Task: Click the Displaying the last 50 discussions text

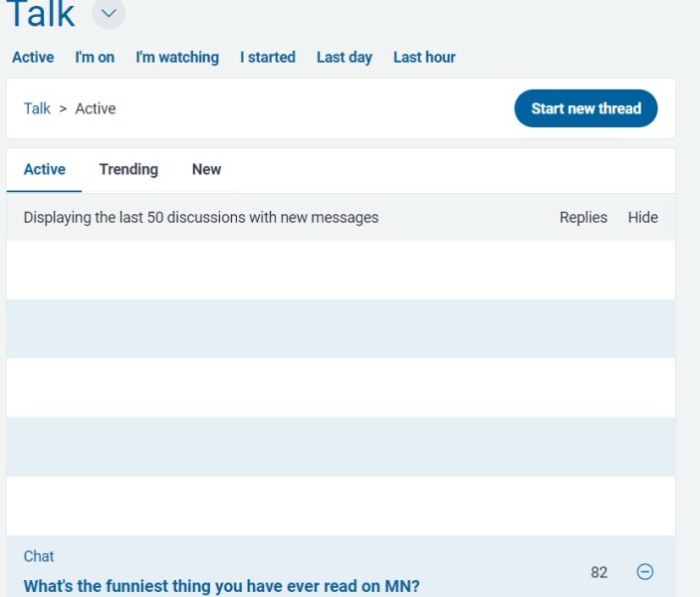Action: point(201,217)
